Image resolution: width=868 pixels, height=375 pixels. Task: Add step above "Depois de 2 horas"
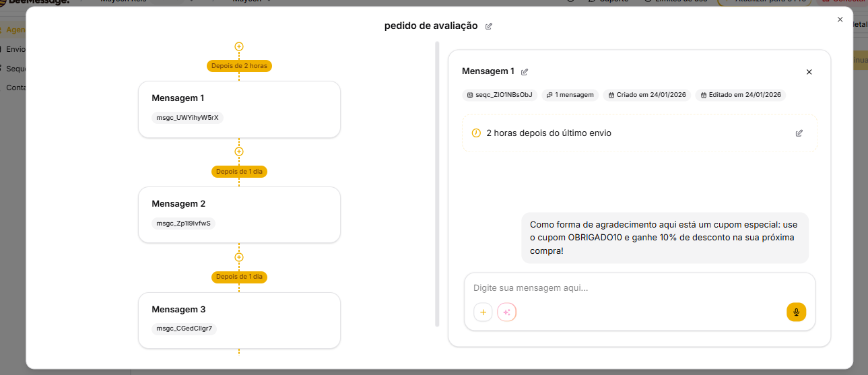pos(239,46)
